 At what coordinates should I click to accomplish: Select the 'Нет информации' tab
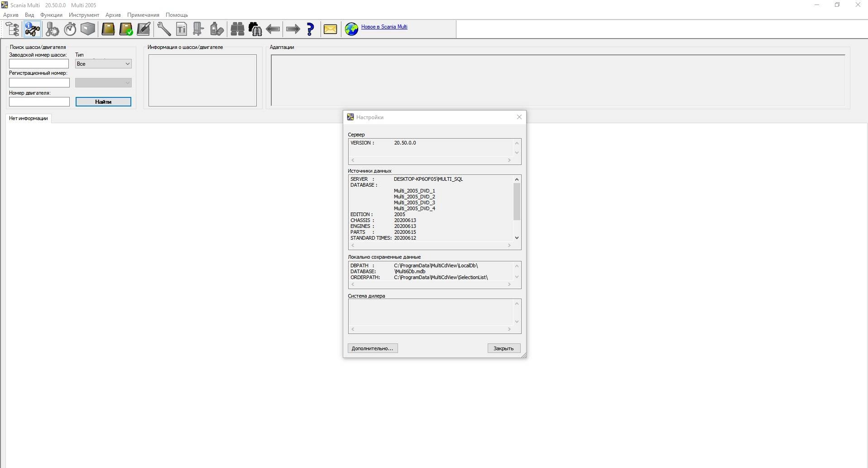tap(29, 118)
